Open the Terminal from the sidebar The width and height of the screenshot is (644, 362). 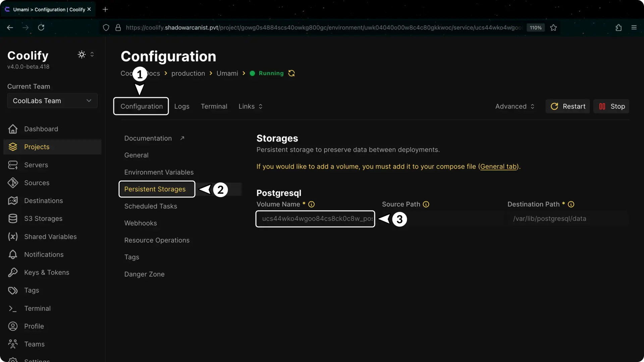click(37, 308)
